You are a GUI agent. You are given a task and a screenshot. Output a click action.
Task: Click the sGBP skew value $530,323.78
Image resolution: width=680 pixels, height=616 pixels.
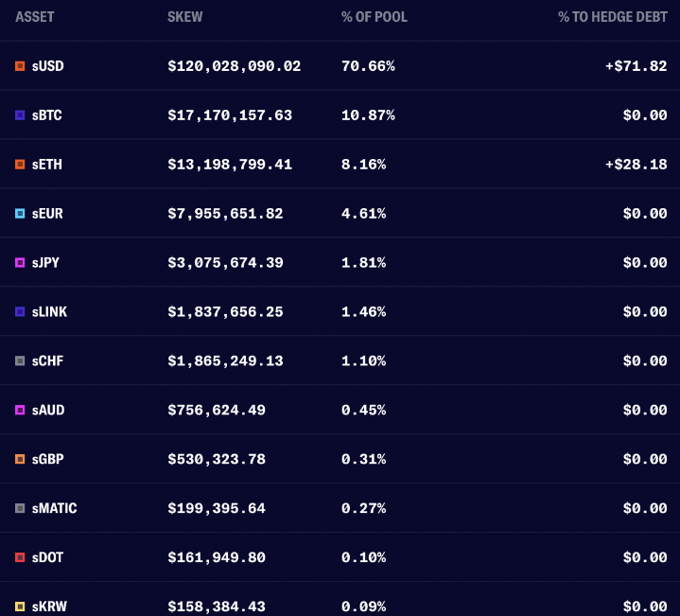[x=217, y=459]
